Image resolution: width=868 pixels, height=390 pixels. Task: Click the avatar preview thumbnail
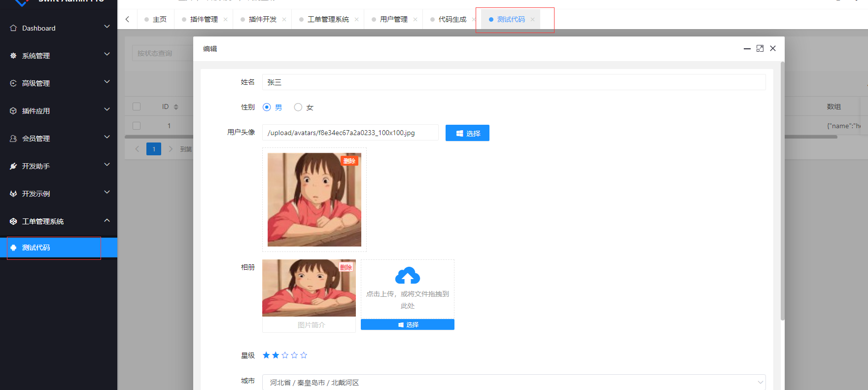tap(314, 200)
